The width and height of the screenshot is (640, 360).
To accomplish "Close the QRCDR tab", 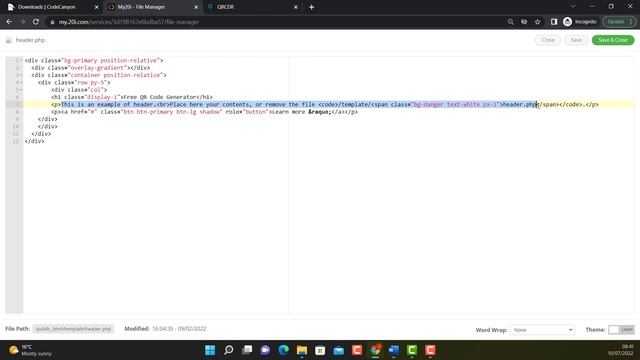I will tap(296, 7).
